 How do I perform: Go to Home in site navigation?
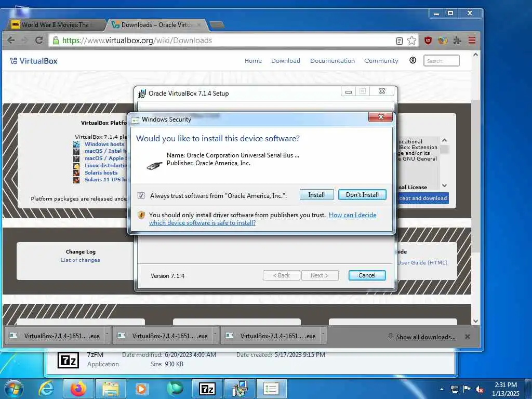coord(253,61)
